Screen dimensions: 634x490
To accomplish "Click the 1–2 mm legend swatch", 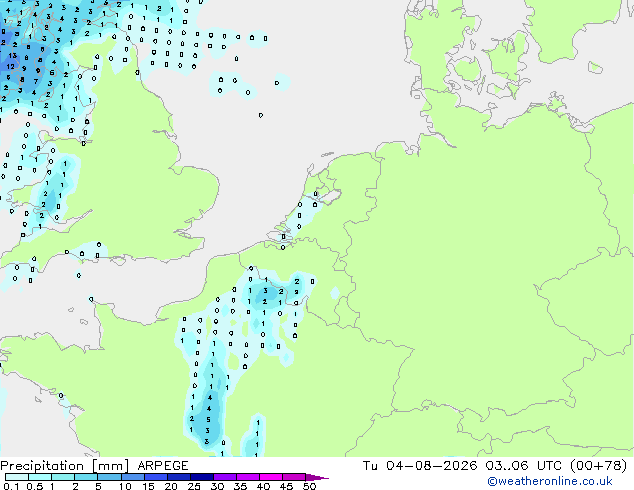I will tap(63, 477).
